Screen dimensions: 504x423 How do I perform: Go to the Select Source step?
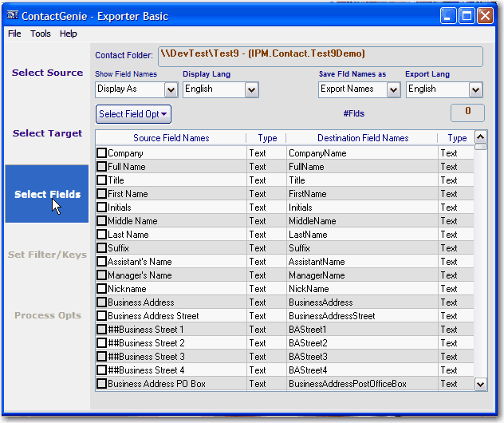47,73
